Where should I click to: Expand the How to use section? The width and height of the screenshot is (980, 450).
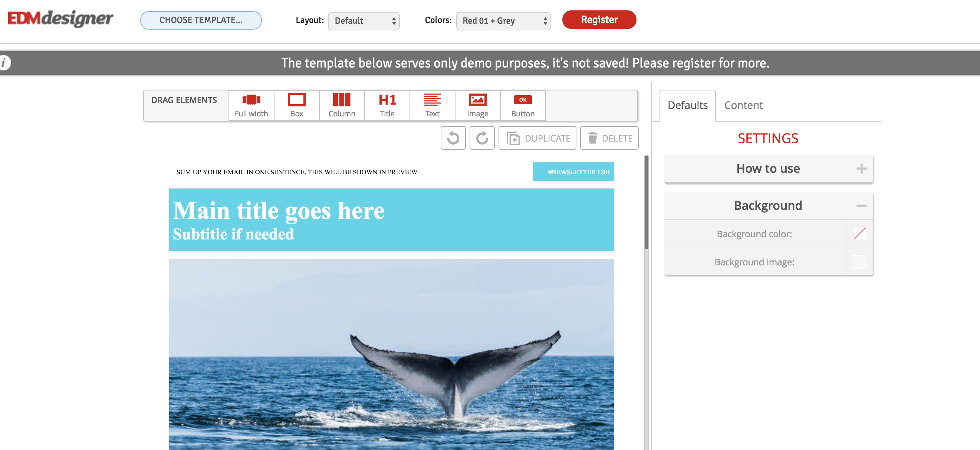pos(861,168)
